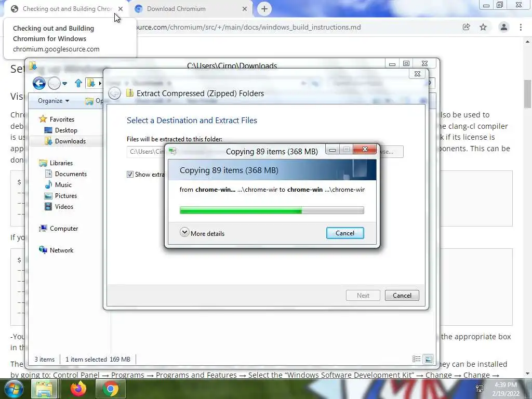Open Windows Start menu orb
Viewport: 532px width, 399px height.
pos(14,389)
